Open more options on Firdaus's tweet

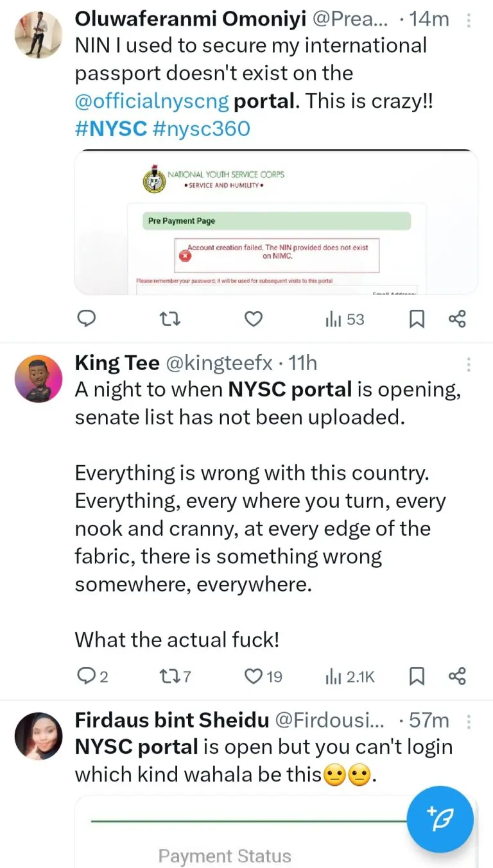pos(469,721)
